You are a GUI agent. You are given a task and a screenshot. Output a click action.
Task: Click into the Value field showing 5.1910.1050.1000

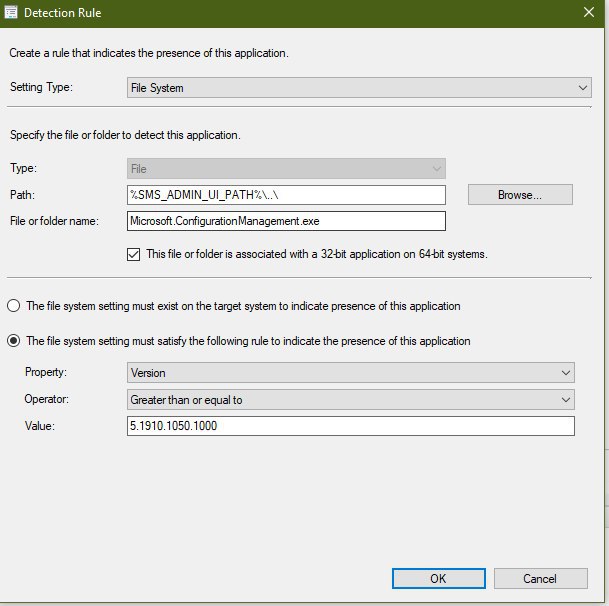(351, 426)
